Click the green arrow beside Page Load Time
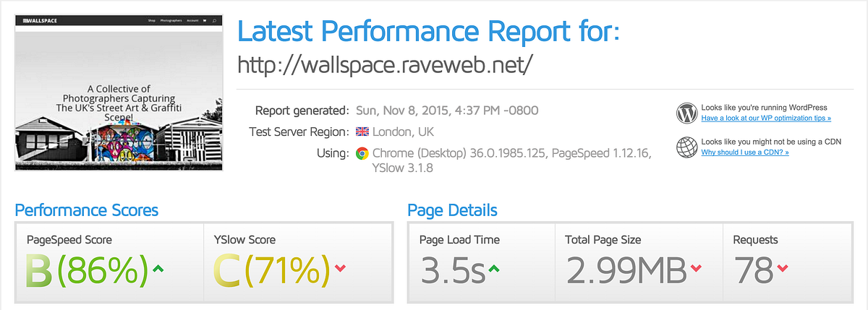 coord(495,269)
